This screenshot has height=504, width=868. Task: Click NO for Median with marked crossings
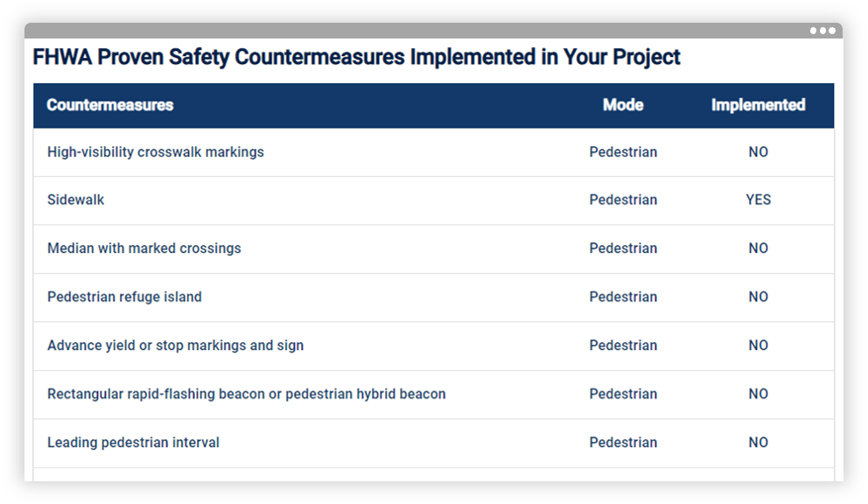pos(759,248)
